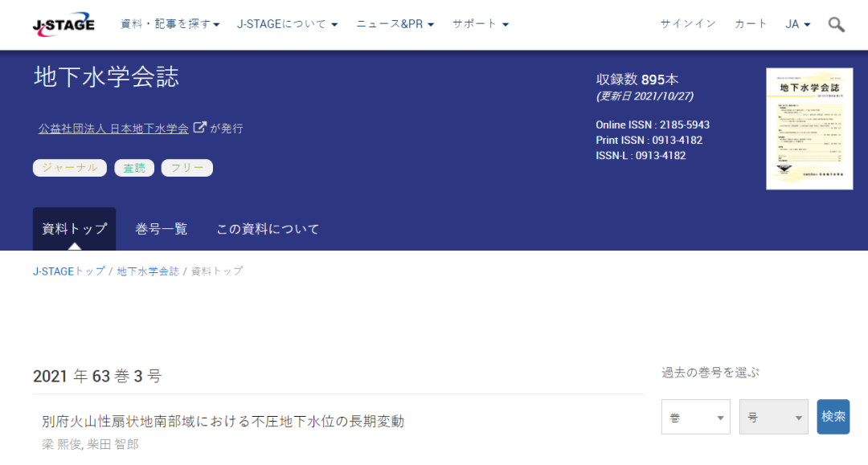This screenshot has height=465, width=868.
Task: Open the 号 issue dropdown
Action: tap(774, 417)
